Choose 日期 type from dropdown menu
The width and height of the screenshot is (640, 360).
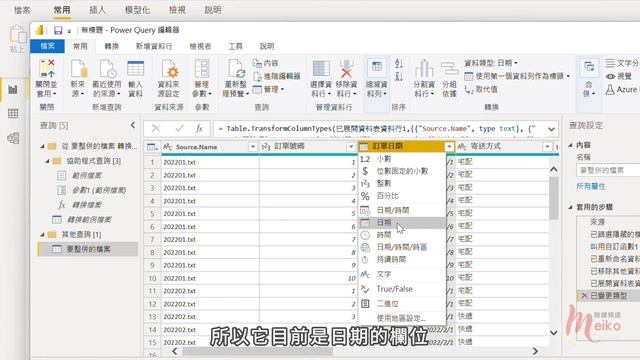[x=402, y=222]
